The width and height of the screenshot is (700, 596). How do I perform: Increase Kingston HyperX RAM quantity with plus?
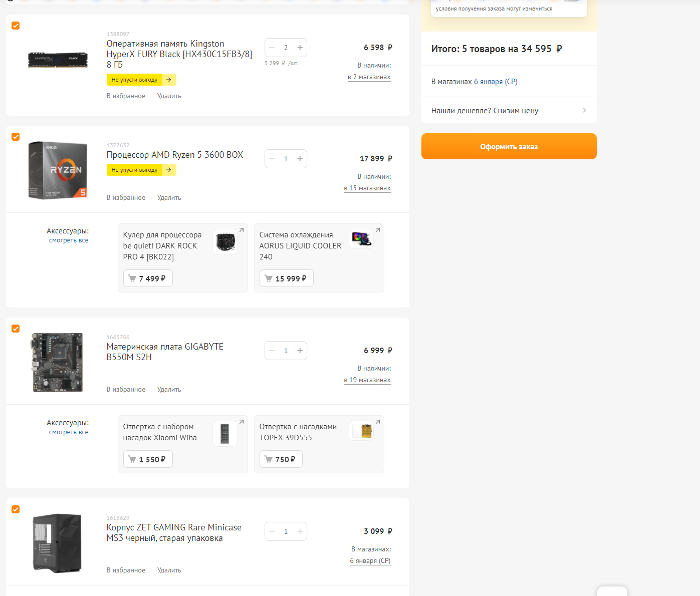(300, 48)
